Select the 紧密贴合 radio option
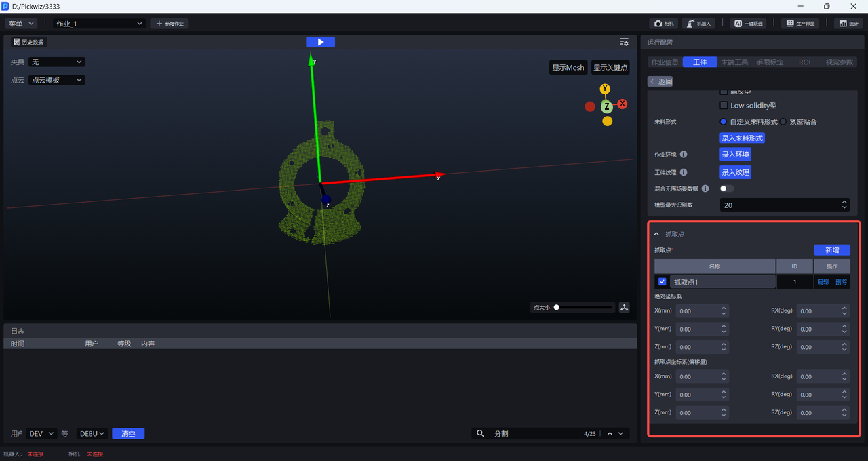Screen dimensions: 868x461 (x=783, y=122)
